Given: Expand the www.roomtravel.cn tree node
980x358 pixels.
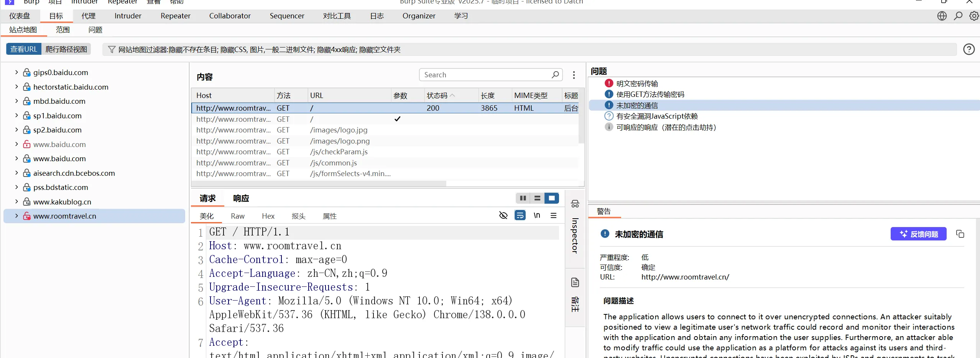Looking at the screenshot, I should [x=16, y=216].
